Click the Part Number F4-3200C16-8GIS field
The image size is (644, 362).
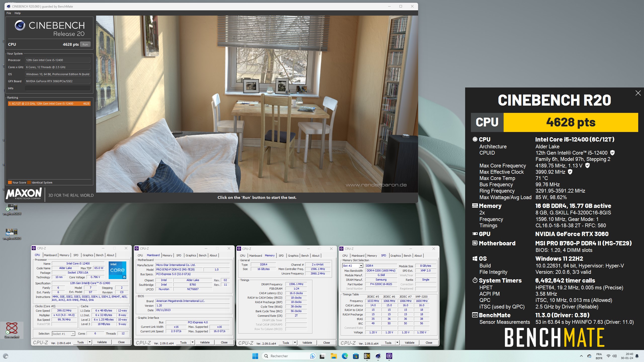tap(381, 284)
